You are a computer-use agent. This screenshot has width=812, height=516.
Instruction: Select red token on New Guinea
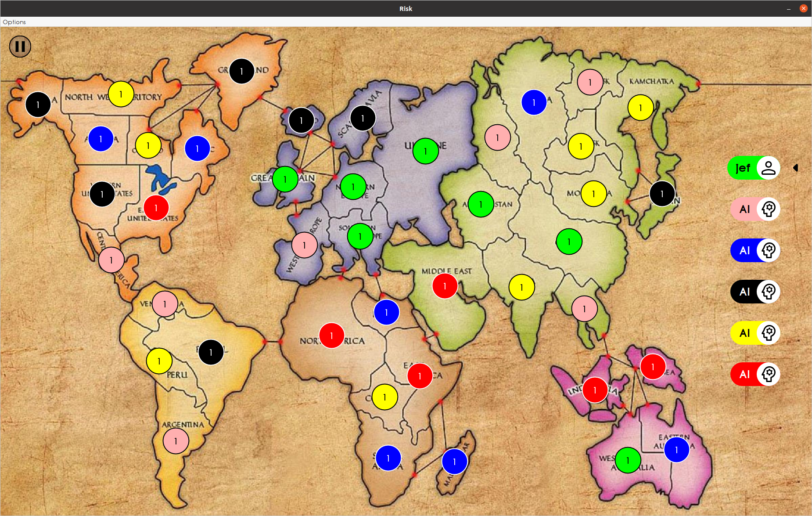pyautogui.click(x=653, y=367)
